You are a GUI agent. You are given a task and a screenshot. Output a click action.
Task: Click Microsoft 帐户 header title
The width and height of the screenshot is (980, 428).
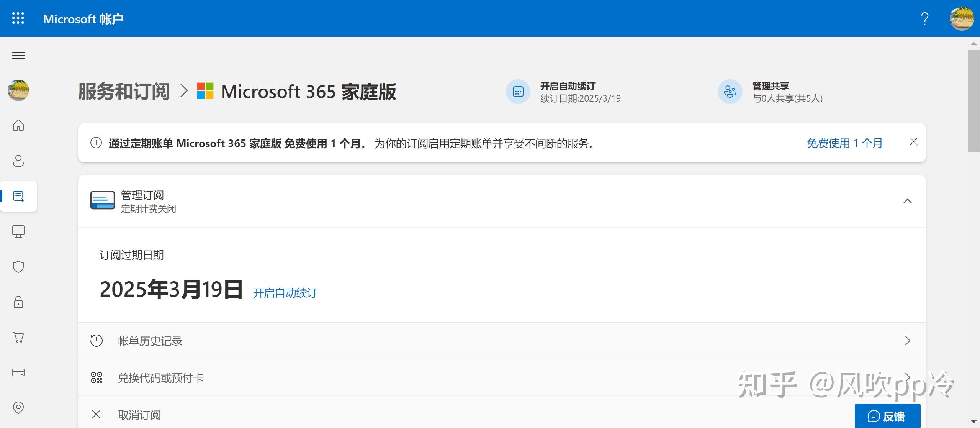coord(83,19)
